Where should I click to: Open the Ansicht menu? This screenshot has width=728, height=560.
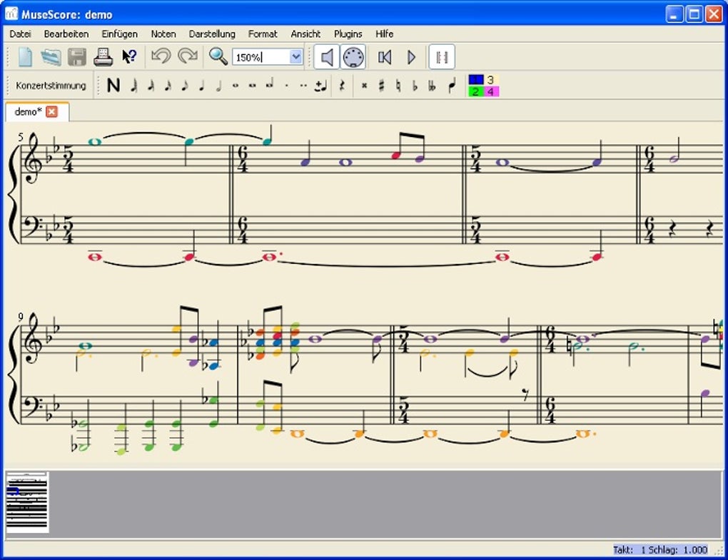(x=305, y=34)
